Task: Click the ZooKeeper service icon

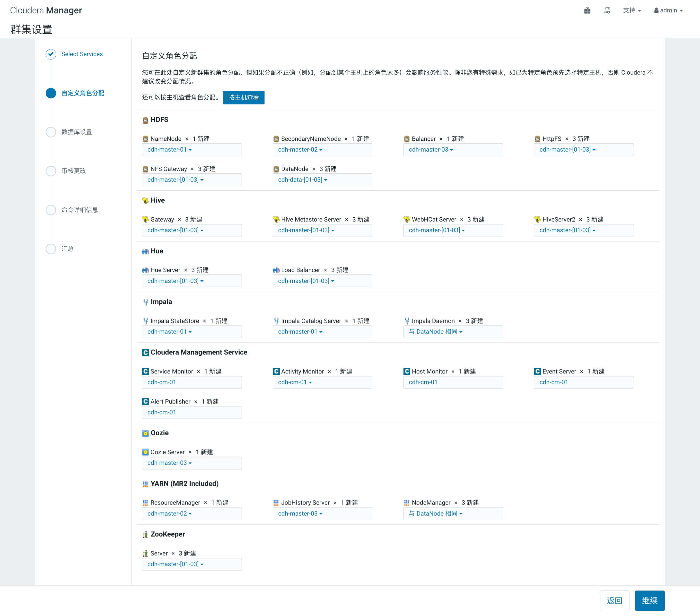Action: tap(145, 535)
